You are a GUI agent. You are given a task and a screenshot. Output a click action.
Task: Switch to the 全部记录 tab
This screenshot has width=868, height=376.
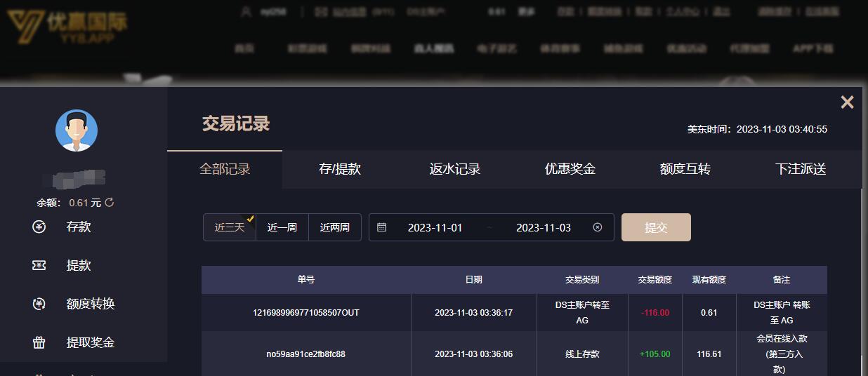point(225,169)
